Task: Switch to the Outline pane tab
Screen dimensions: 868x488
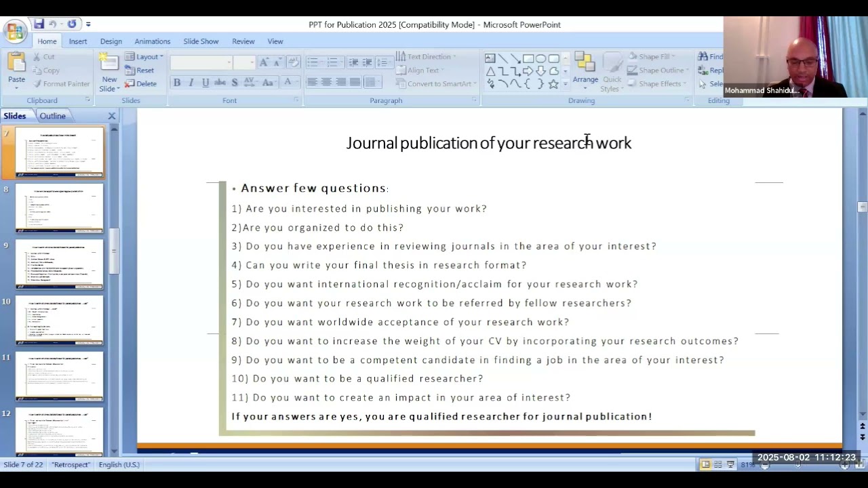Action: [52, 116]
